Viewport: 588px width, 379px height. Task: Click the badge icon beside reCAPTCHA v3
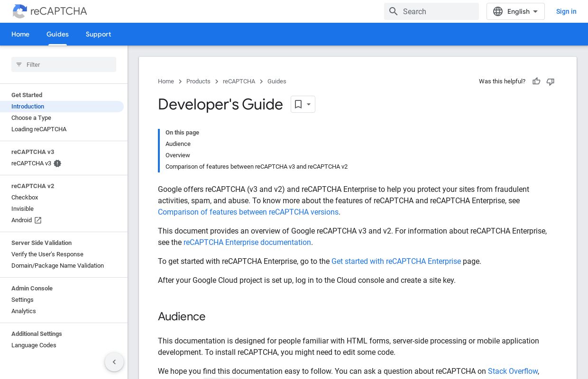pos(57,163)
